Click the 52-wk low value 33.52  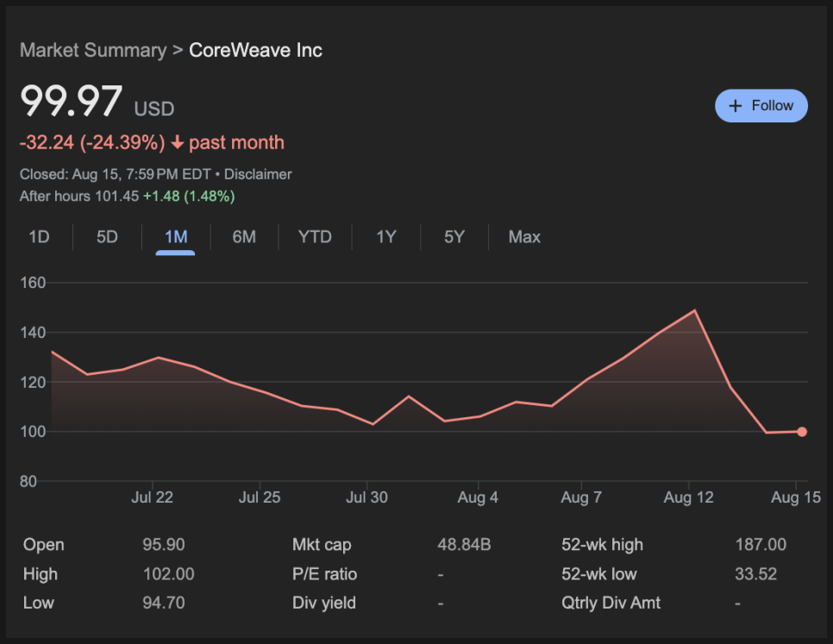point(756,574)
